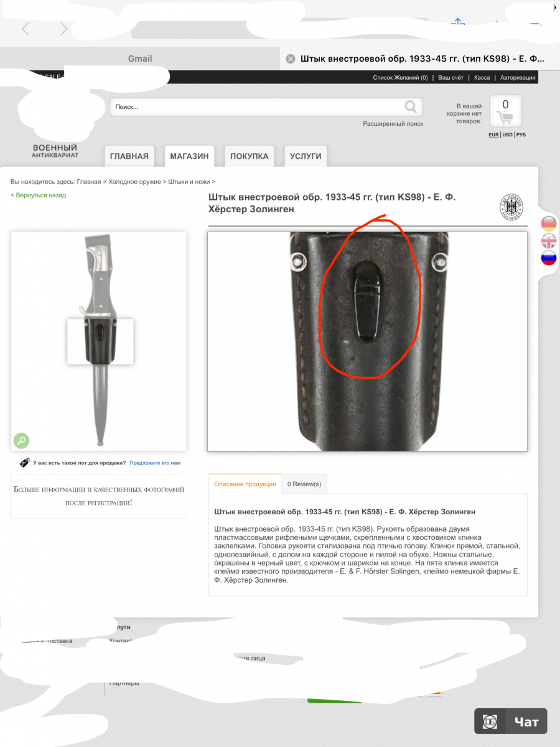
Task: Open the Описание продукции tab
Action: point(245,484)
